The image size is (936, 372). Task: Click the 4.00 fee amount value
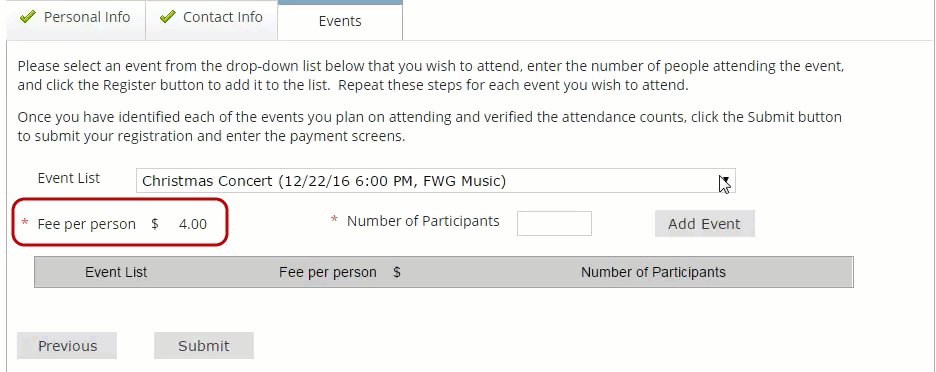click(193, 225)
